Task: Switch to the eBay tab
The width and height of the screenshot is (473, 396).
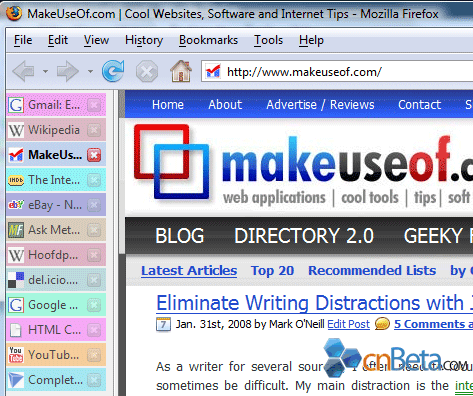Action: point(56,205)
